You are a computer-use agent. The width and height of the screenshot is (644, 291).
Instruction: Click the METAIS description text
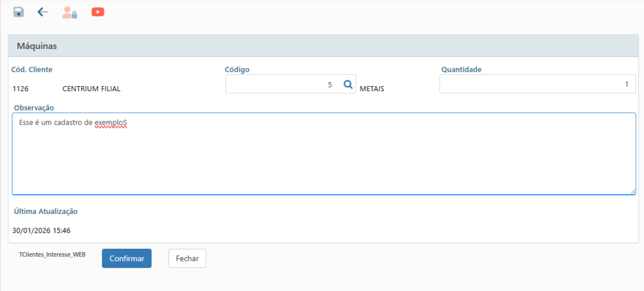tap(372, 89)
